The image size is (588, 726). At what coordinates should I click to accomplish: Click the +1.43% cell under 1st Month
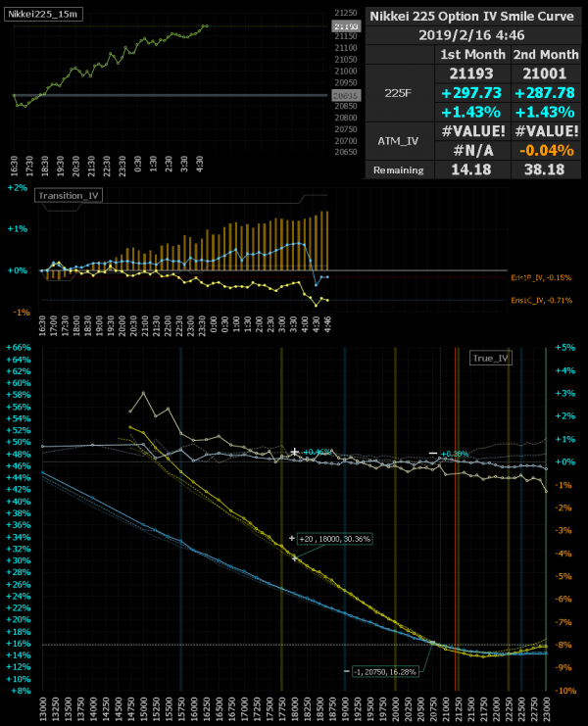(471, 113)
